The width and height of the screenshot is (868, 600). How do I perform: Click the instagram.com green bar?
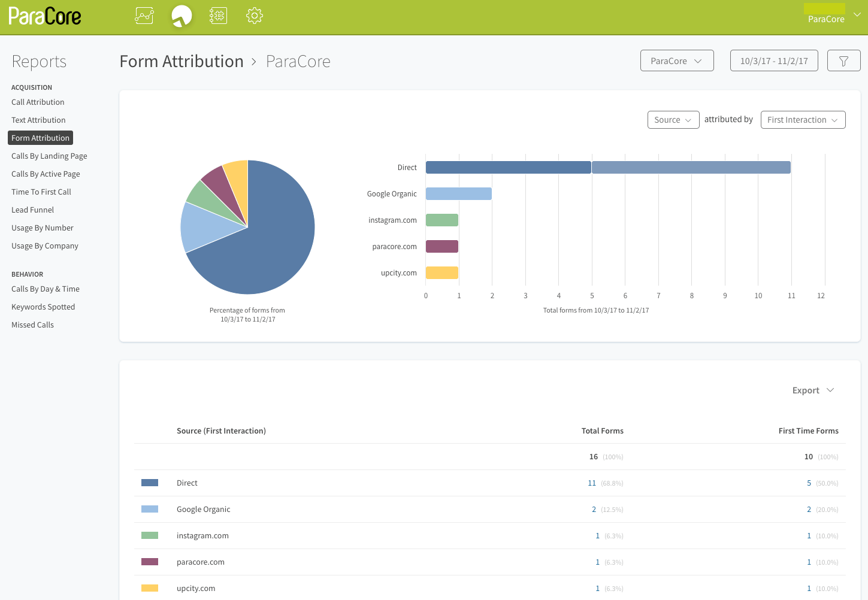442,220
